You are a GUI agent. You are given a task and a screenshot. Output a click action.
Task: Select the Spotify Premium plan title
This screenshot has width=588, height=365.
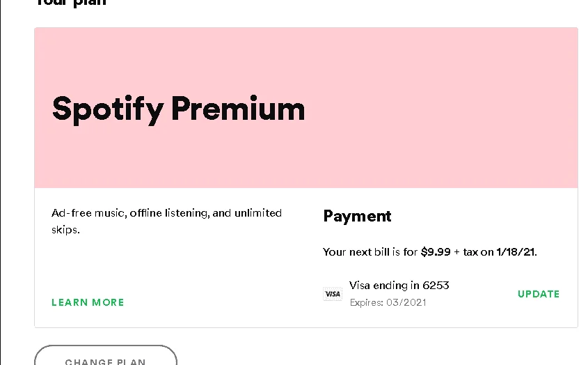(179, 109)
